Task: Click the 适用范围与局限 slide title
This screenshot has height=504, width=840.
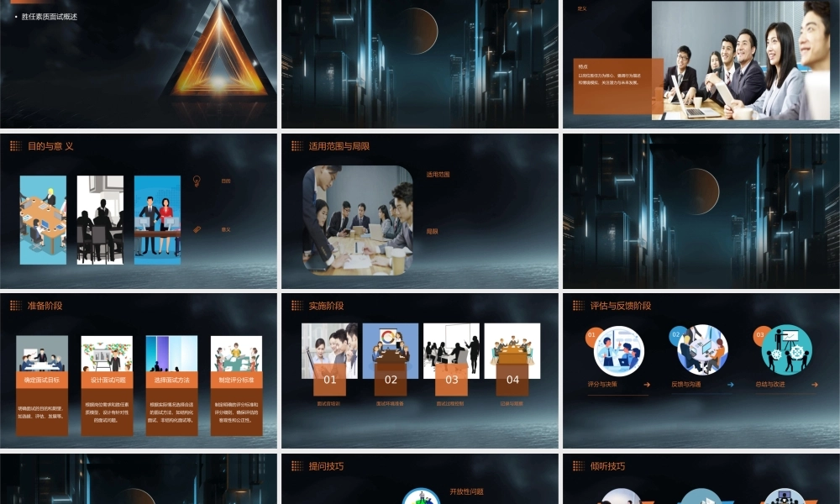Action: pyautogui.click(x=339, y=145)
